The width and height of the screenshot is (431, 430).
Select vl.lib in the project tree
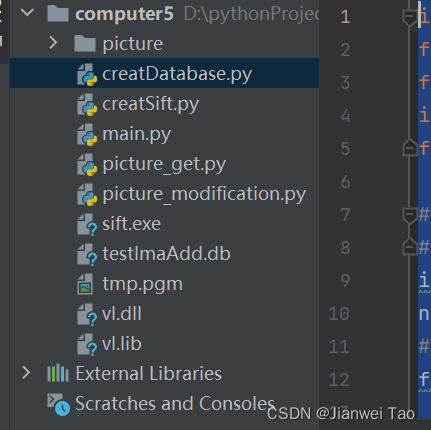click(122, 343)
